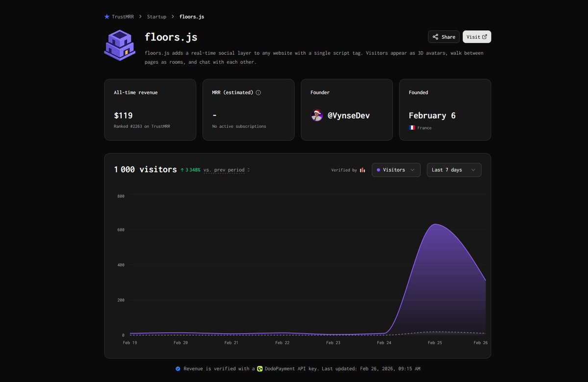
Task: Click the green DodoPayment logo in footer
Action: tap(259, 368)
